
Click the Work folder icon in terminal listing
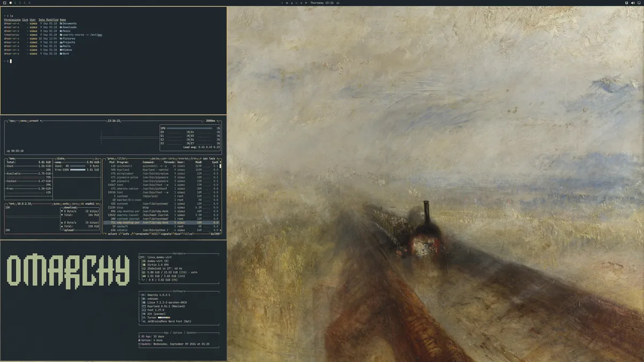pyautogui.click(x=61, y=54)
